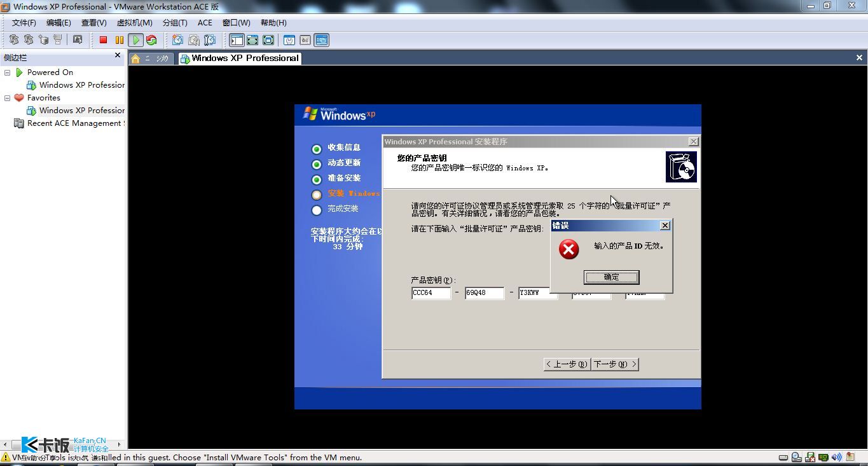Switch to Summary view toolbar icon
868x466 pixels.
point(289,40)
